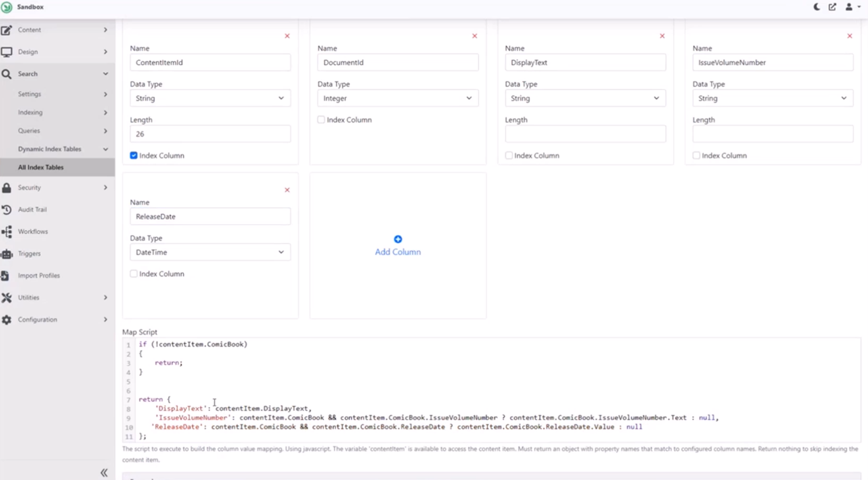Open DateTime Data Type dropdown for ReleaseDate

210,252
